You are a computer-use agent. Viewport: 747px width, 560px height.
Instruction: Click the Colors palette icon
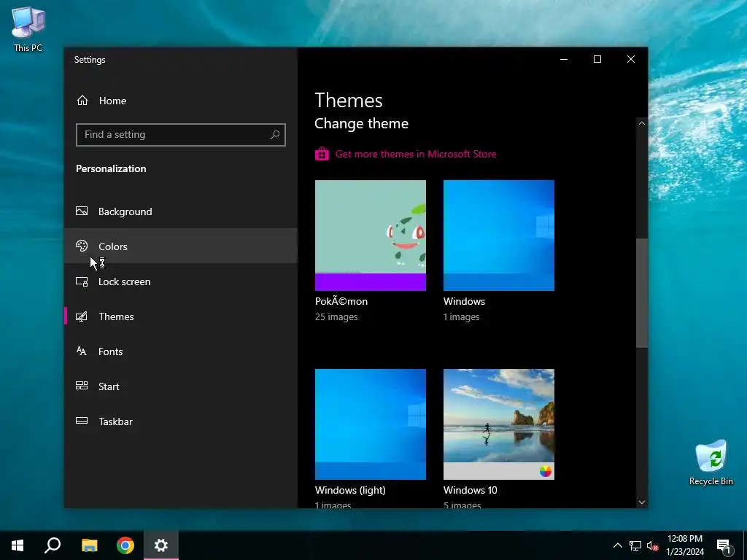pyautogui.click(x=82, y=246)
